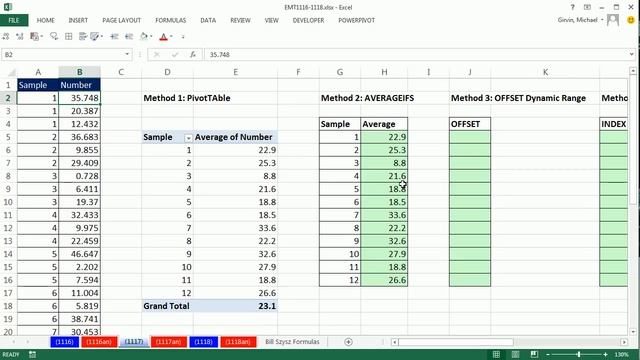The width and height of the screenshot is (640, 360).
Task: Open the Girvin, Michael account menu
Action: 580,20
